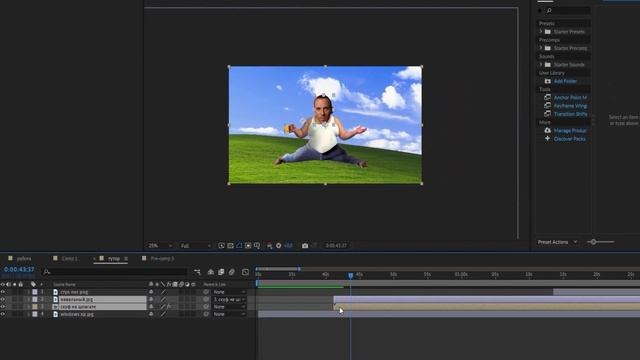This screenshot has width=640, height=360.
Task: Open graph editor icon in timeline
Action: pyautogui.click(x=245, y=272)
